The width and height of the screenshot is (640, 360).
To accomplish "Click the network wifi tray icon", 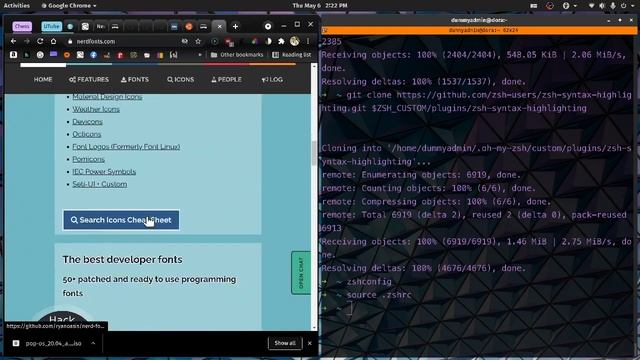I will (x=591, y=6).
